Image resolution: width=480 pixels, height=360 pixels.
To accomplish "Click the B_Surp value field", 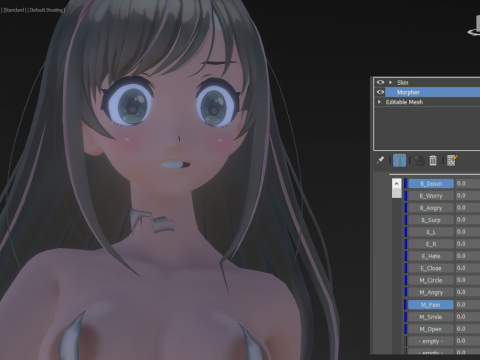I will [x=468, y=220].
